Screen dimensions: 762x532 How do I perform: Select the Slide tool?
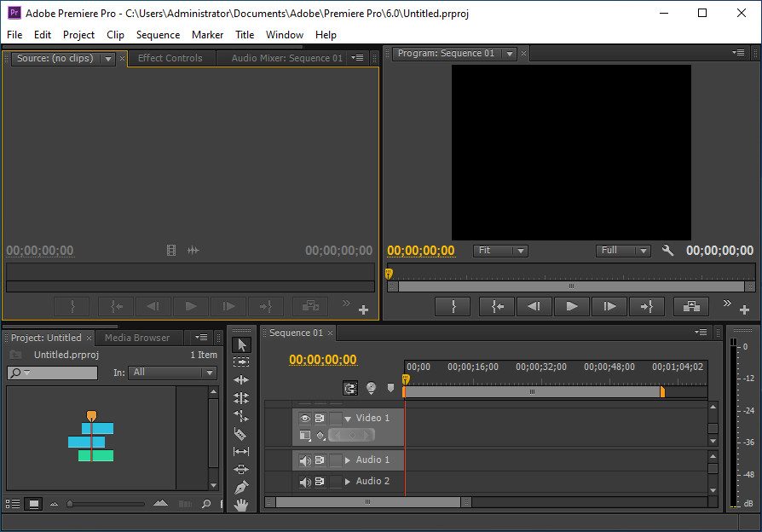241,469
